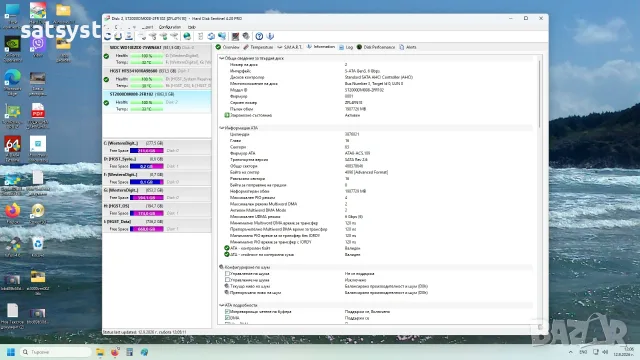This screenshot has height=360, width=640.
Task: Click the refresh disks toolbar icon
Action: [108, 36]
